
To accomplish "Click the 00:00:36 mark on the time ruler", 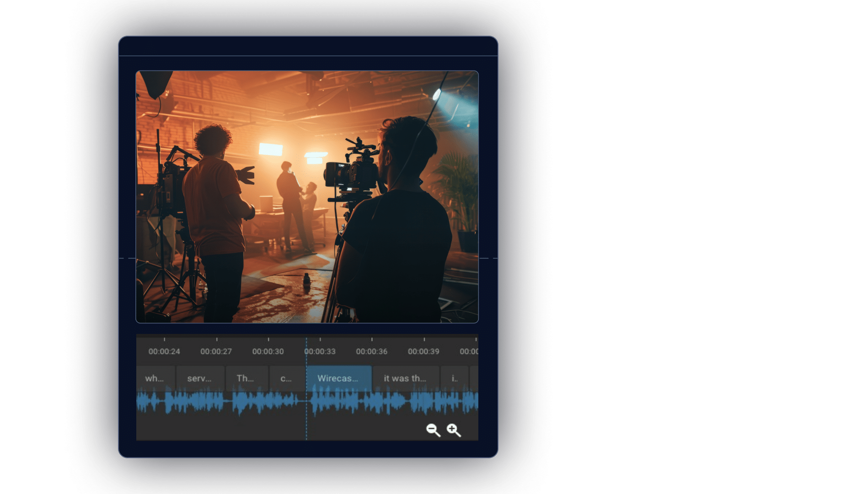I will pos(373,352).
